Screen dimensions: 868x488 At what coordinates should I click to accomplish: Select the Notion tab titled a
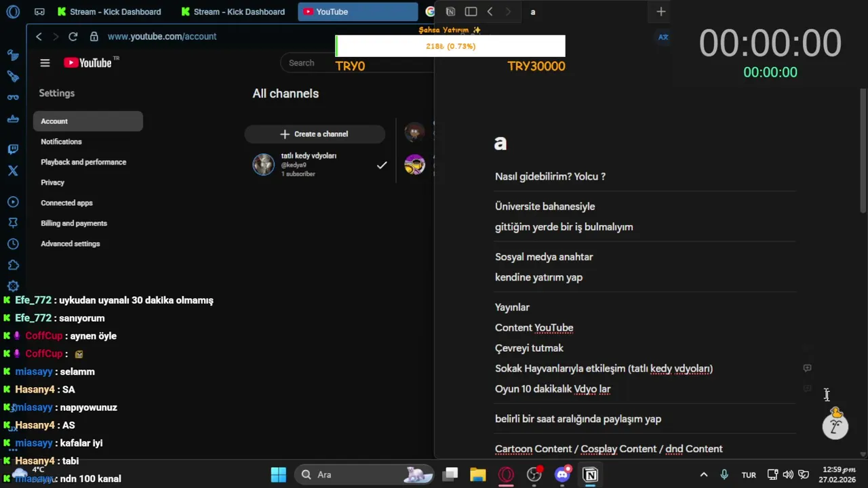pyautogui.click(x=532, y=12)
